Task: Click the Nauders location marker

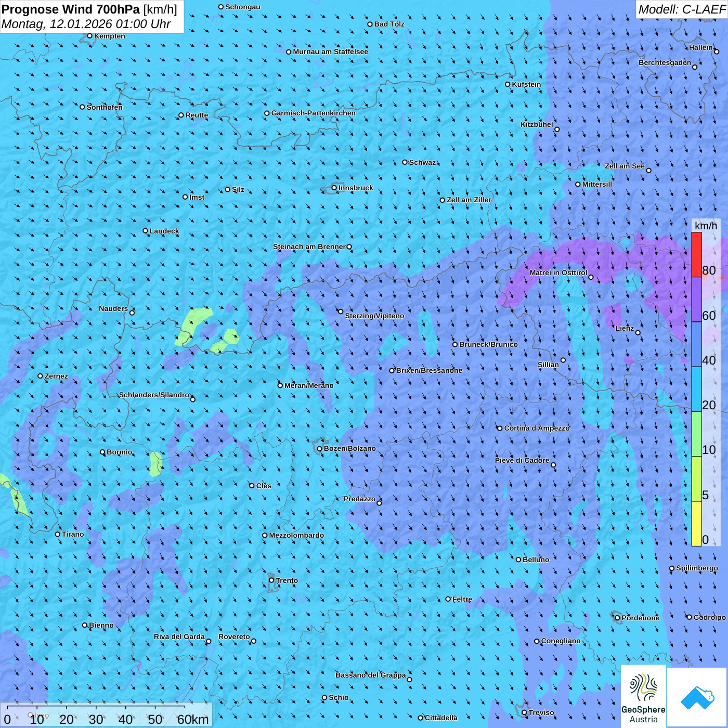Action: [132, 313]
